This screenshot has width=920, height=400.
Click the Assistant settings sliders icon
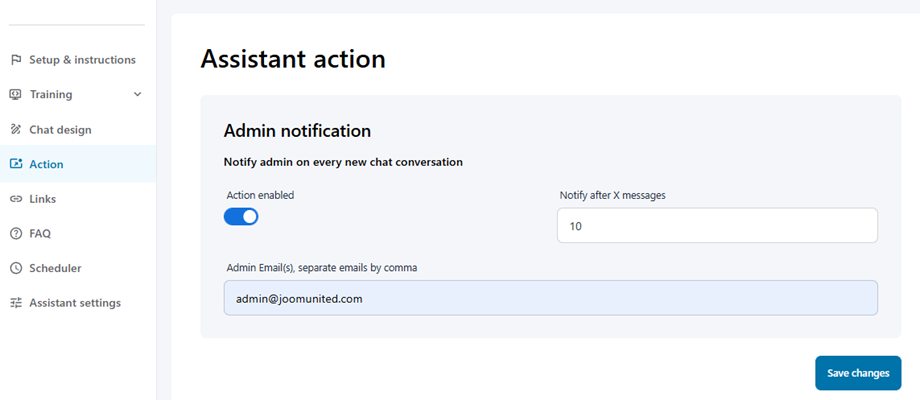16,303
